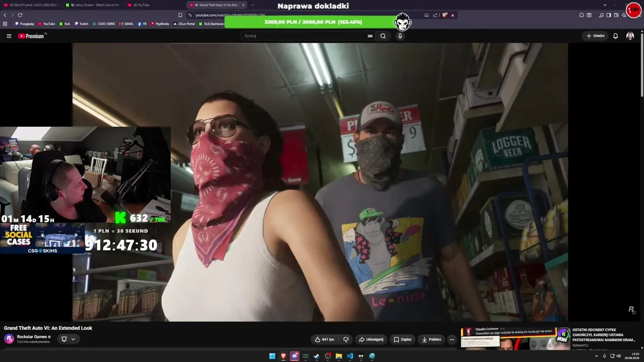The image size is (644, 362).
Task: Open the PayMedia bookmark
Action: tap(160, 24)
